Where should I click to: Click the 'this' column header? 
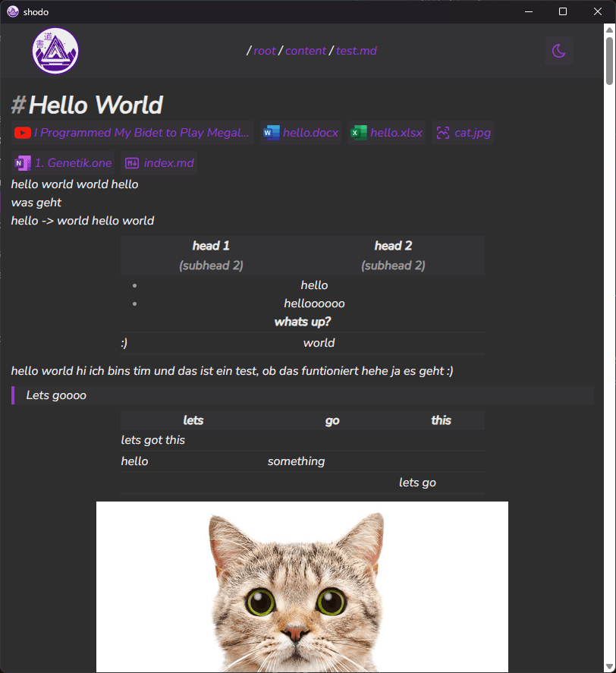tap(441, 420)
